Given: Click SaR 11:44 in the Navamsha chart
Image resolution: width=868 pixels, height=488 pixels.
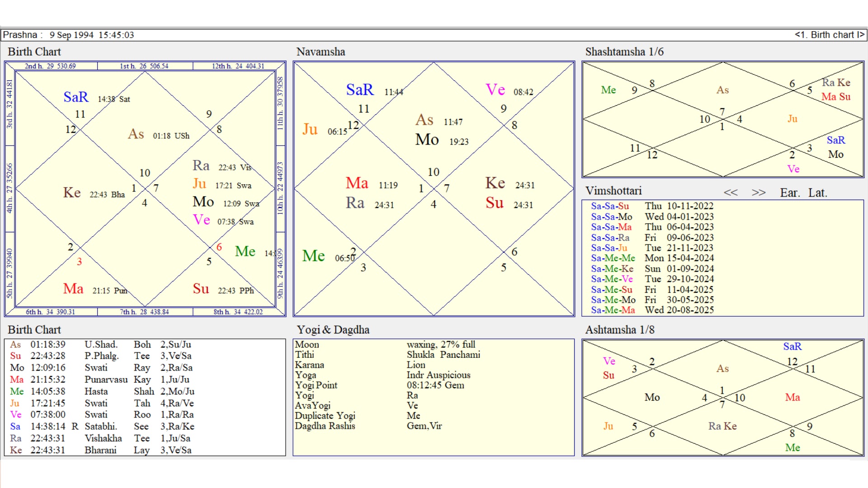Looking at the screenshot, I should (375, 90).
